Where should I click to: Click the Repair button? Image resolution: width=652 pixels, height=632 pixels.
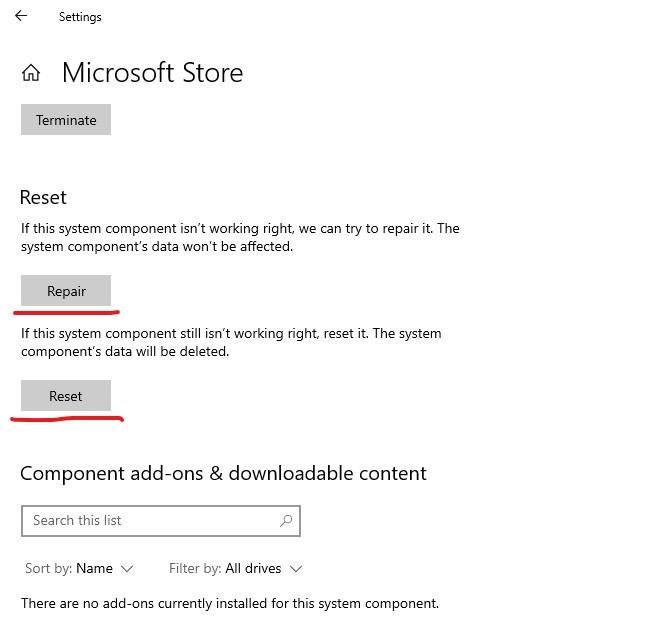click(x=66, y=291)
